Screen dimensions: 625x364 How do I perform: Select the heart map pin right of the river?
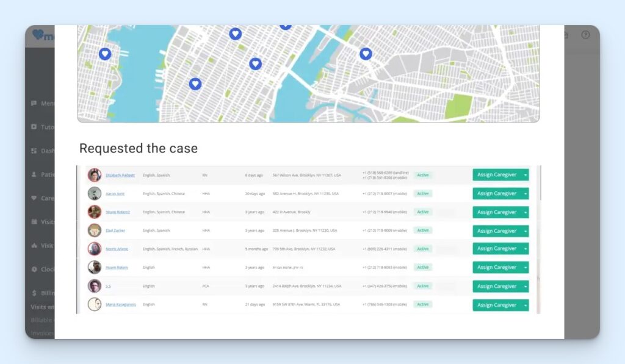pyautogui.click(x=366, y=54)
